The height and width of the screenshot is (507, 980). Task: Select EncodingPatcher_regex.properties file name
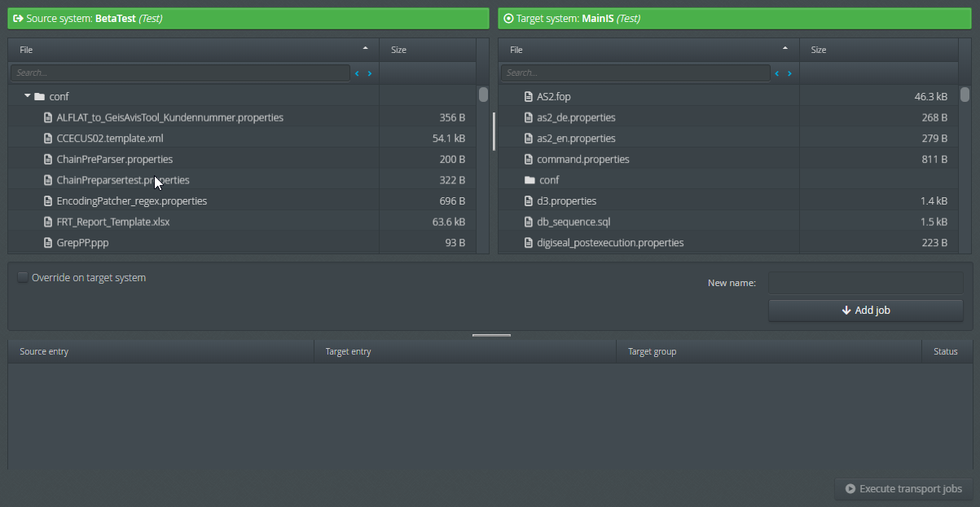pos(132,201)
